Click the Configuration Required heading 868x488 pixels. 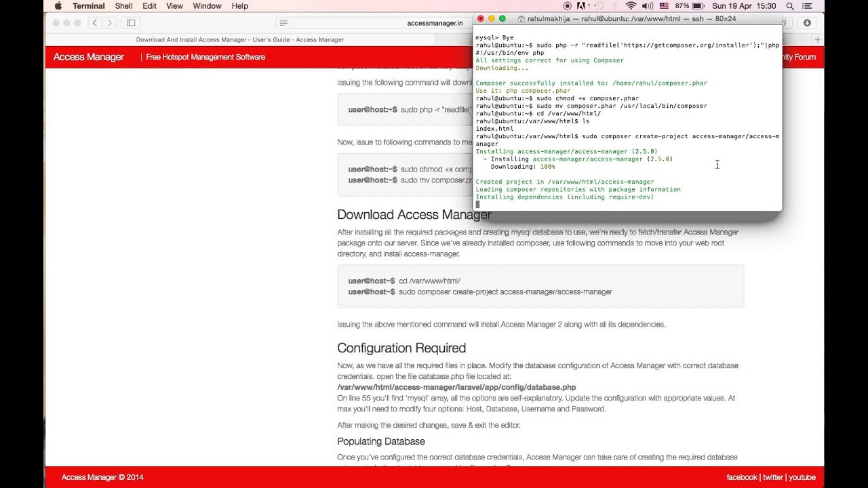click(x=401, y=348)
